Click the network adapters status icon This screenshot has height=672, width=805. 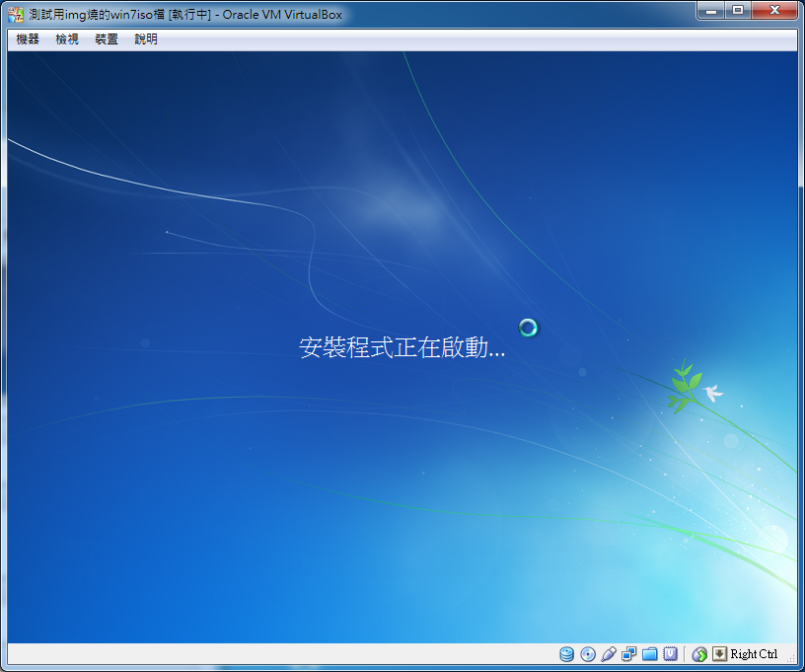click(x=629, y=654)
